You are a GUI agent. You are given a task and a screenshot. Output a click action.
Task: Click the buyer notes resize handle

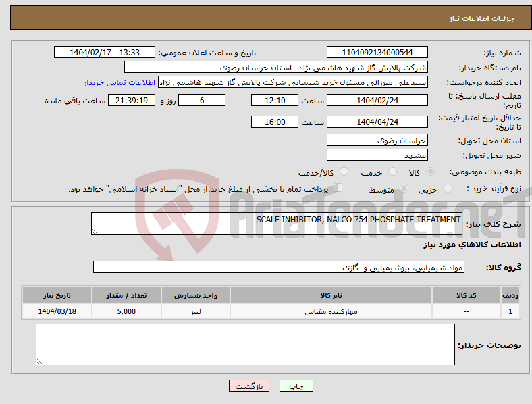[39, 362]
